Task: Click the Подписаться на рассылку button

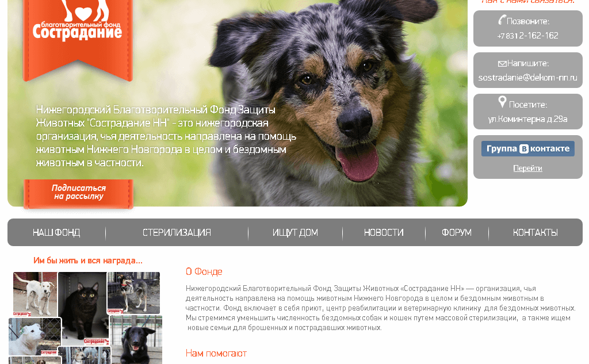Action: point(78,193)
